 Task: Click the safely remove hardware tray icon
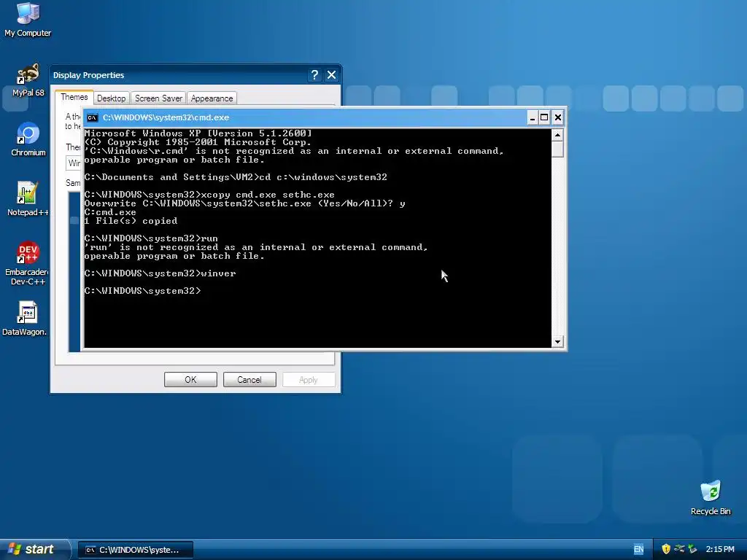point(692,549)
